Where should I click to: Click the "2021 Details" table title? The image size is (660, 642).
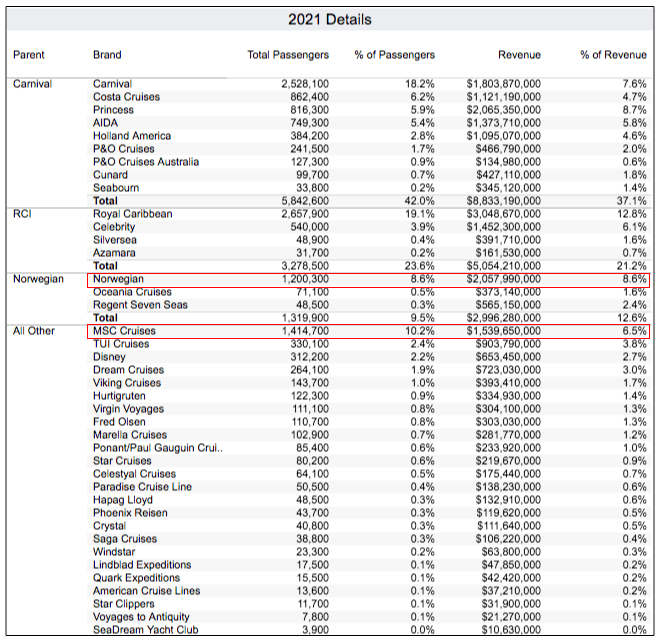[329, 20]
